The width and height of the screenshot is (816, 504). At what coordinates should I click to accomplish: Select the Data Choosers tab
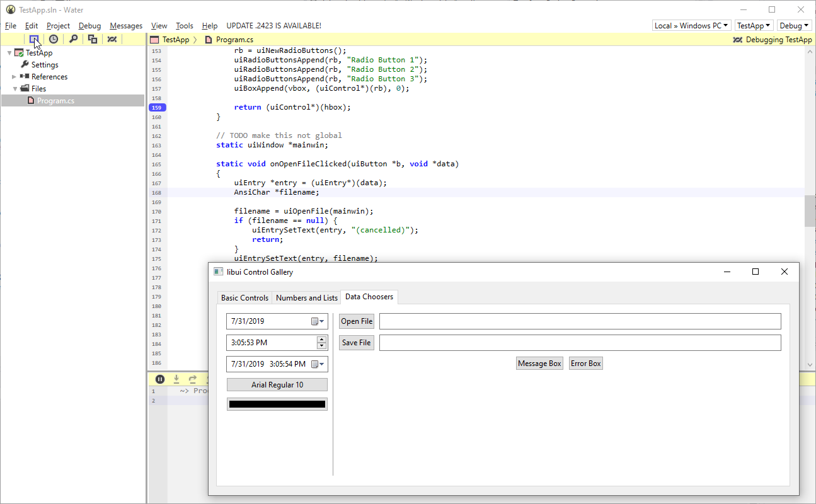(369, 297)
